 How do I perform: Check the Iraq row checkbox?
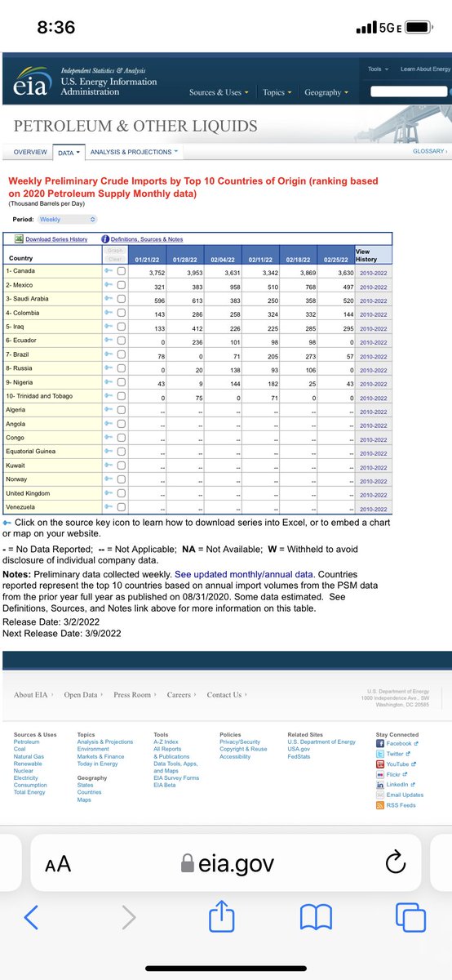click(x=121, y=327)
